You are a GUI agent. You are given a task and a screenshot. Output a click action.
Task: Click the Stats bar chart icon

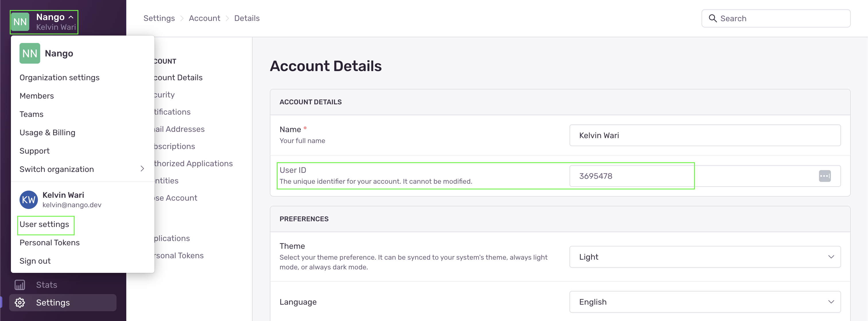pyautogui.click(x=20, y=285)
